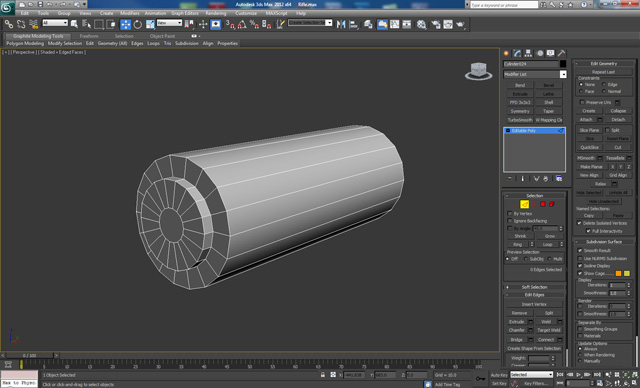The image size is (640, 388).
Task: Activate the Select and Move tool
Action: (125, 24)
